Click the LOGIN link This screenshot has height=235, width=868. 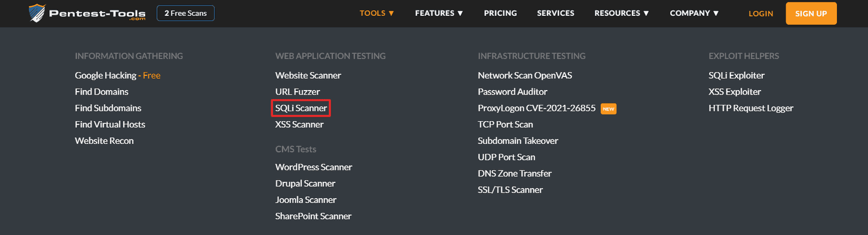click(761, 14)
